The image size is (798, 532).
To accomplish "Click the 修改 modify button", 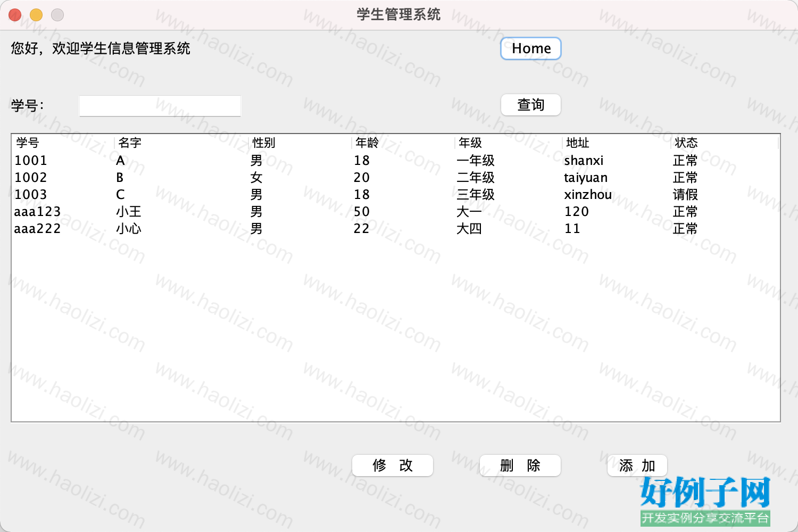I will tap(393, 465).
